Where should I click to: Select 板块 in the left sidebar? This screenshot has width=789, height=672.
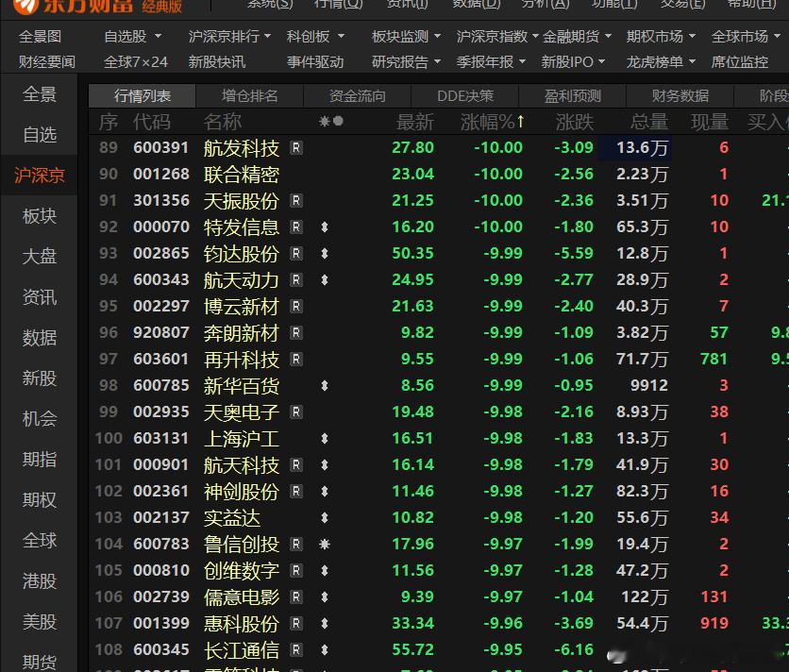point(40,216)
